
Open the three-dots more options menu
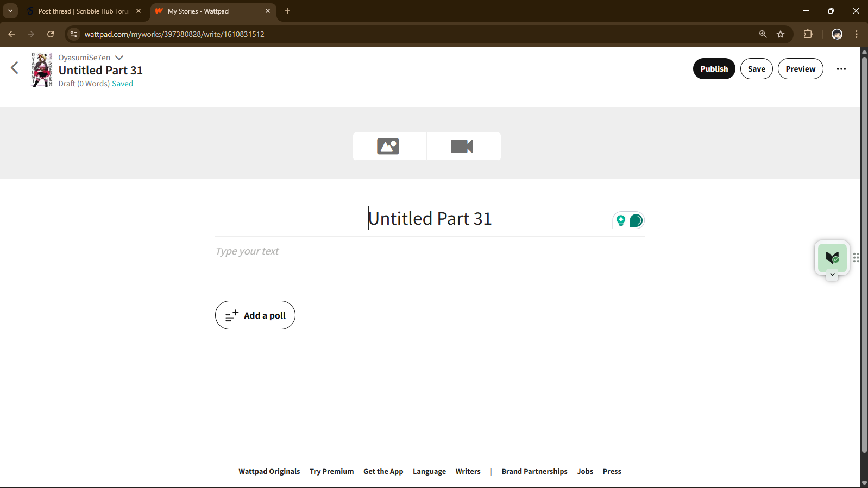coord(841,69)
